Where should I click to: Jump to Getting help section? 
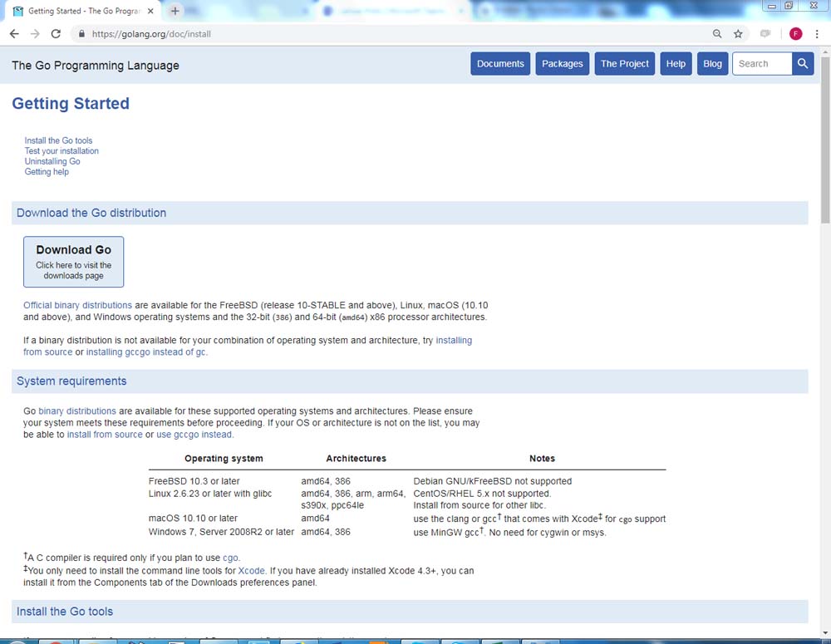click(x=47, y=172)
